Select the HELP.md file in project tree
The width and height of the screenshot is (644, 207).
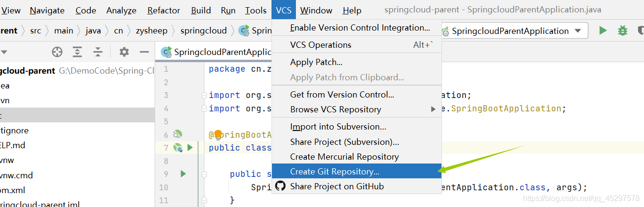(12, 145)
